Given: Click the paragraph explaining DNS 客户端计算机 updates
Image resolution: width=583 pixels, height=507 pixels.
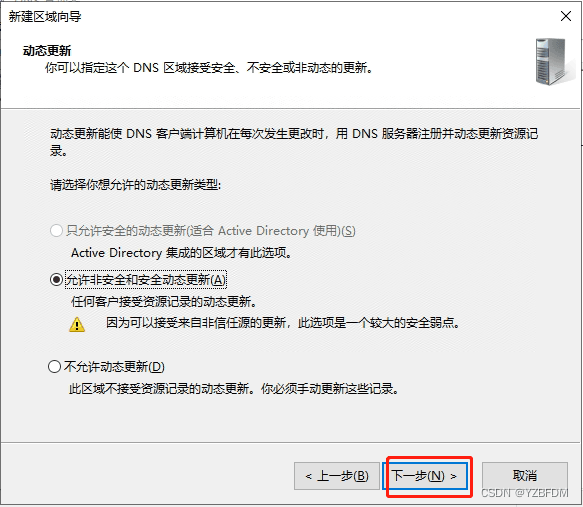Looking at the screenshot, I should (x=294, y=142).
